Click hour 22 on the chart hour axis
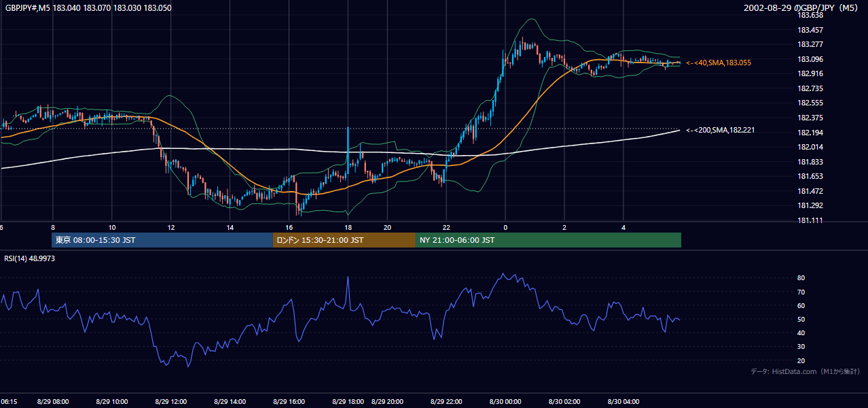The image size is (868, 408). (x=446, y=227)
